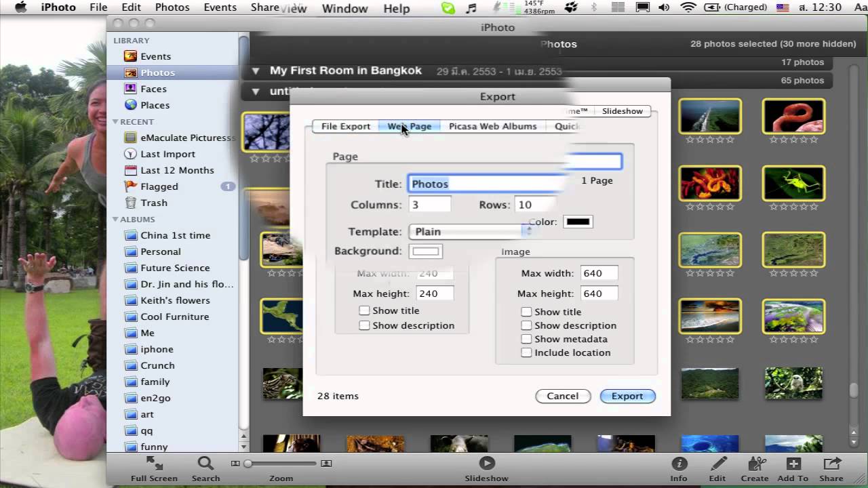The image size is (868, 488).
Task: Click the image Max width field
Action: [x=599, y=273]
